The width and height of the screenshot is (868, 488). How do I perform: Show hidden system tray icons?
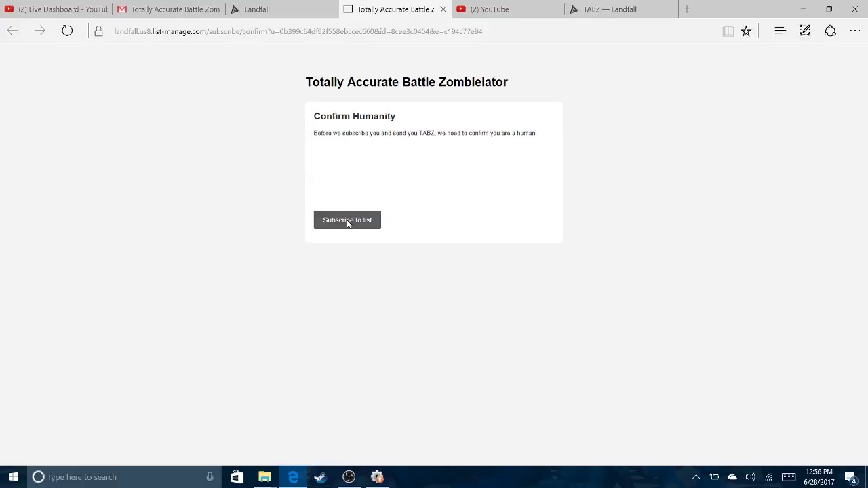[696, 476]
